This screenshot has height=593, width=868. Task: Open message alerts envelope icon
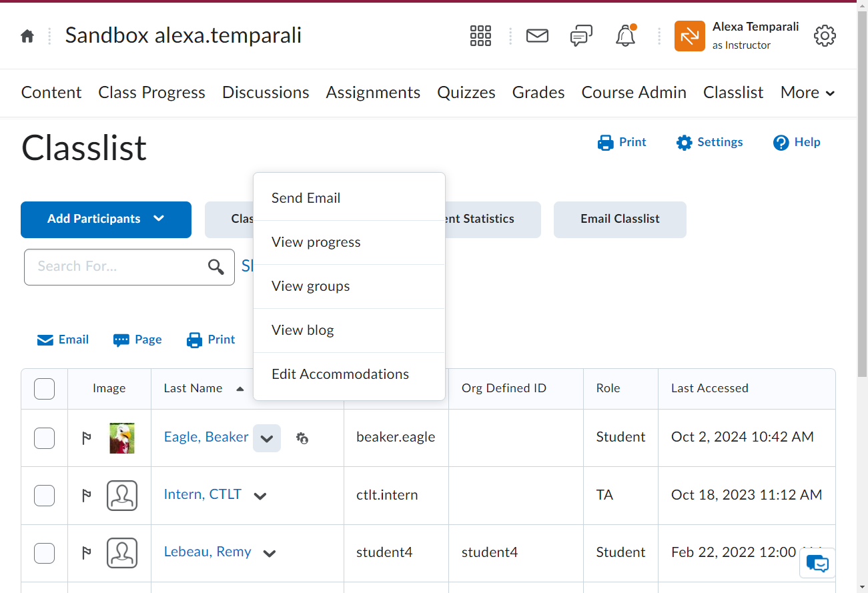[x=537, y=35]
